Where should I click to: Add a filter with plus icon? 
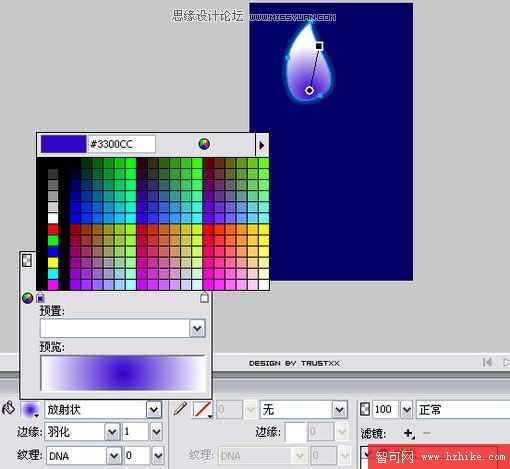click(408, 433)
